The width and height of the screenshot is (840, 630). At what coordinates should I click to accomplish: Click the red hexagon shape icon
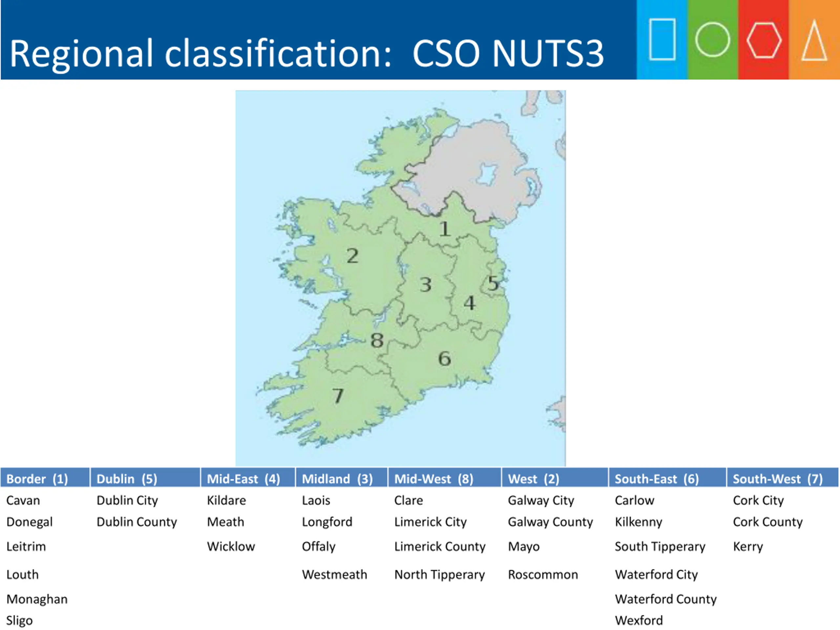pyautogui.click(x=764, y=40)
